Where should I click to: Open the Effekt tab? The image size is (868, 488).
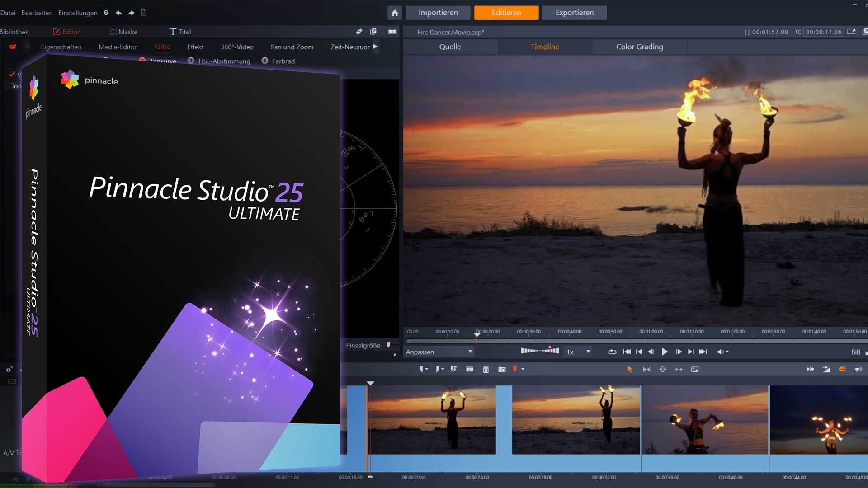click(195, 47)
